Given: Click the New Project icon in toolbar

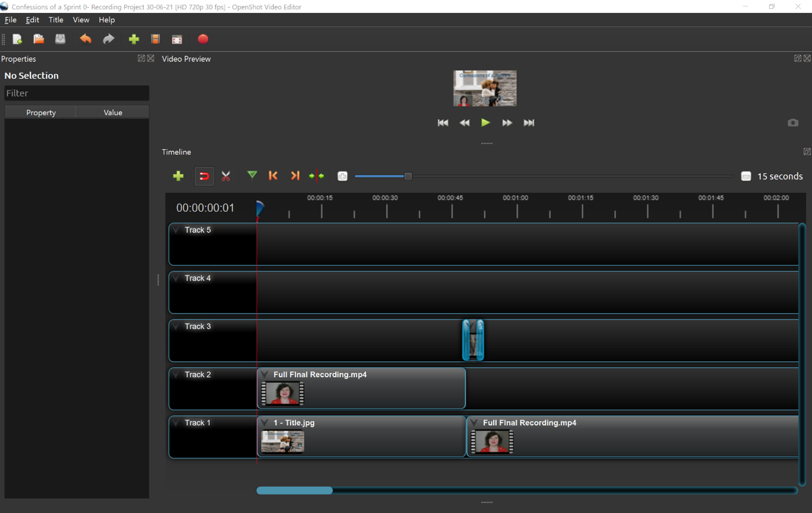Looking at the screenshot, I should pyautogui.click(x=17, y=39).
